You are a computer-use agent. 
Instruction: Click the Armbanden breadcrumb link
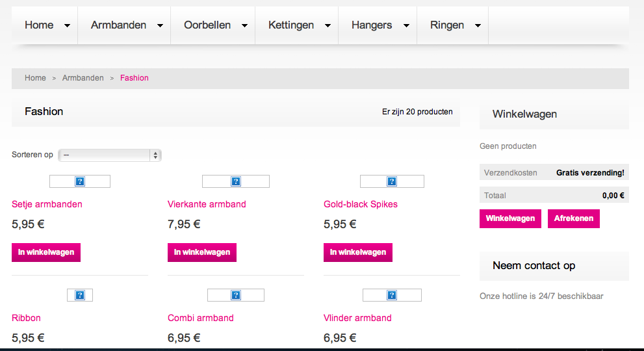(x=83, y=78)
